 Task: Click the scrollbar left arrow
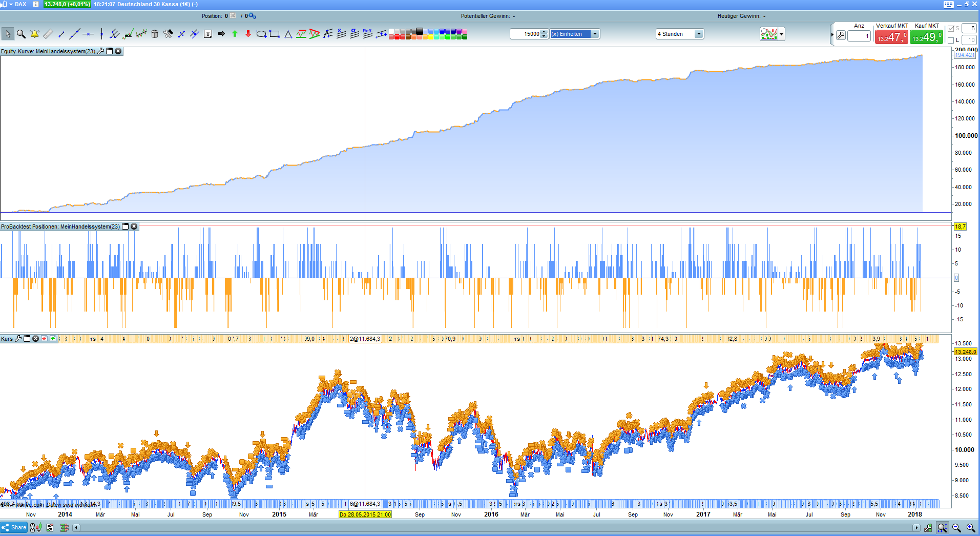[76, 528]
